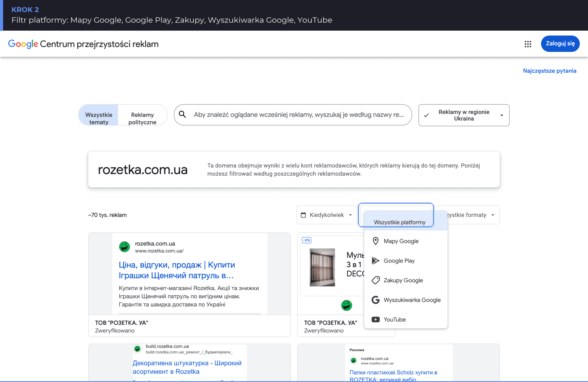The width and height of the screenshot is (588, 382).
Task: Click green Rozetka logo below blinds ad
Action: (346, 305)
